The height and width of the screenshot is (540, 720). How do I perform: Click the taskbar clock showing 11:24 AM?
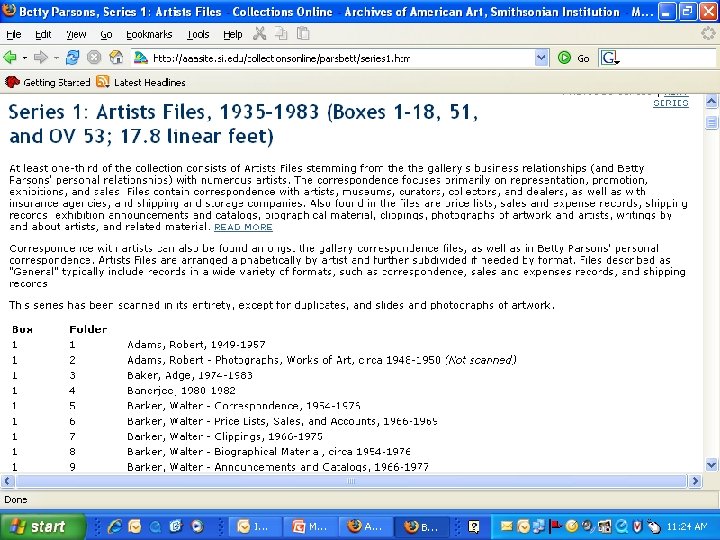[x=687, y=527]
